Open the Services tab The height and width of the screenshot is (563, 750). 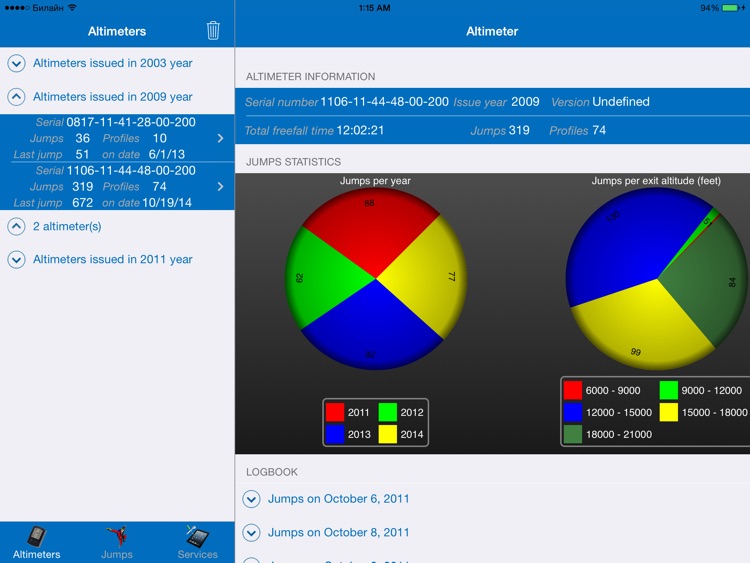click(198, 543)
